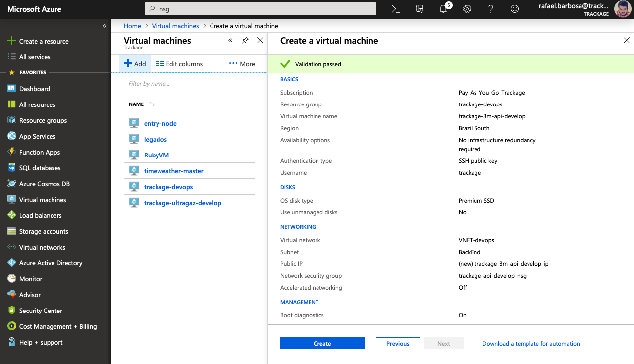Click the SQL databases icon

[x=12, y=168]
